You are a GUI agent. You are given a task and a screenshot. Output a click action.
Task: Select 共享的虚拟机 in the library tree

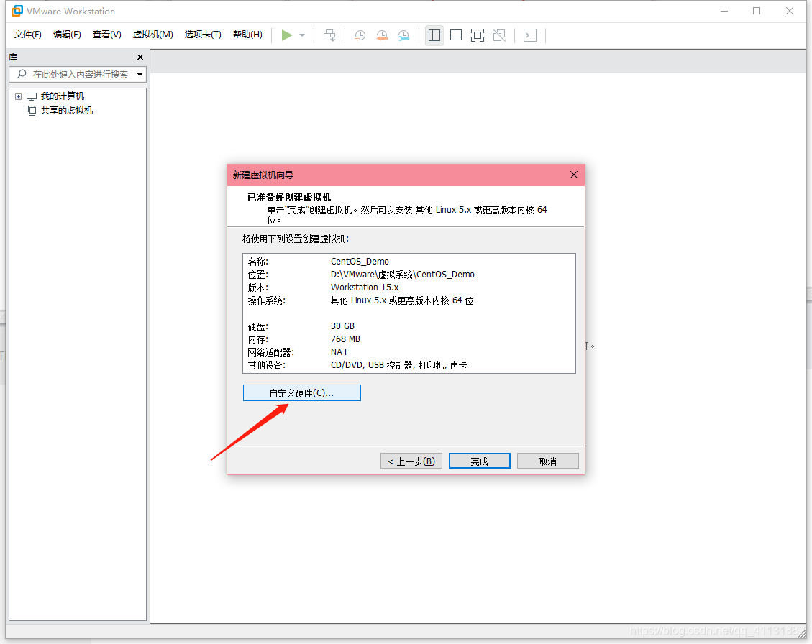tap(67, 110)
